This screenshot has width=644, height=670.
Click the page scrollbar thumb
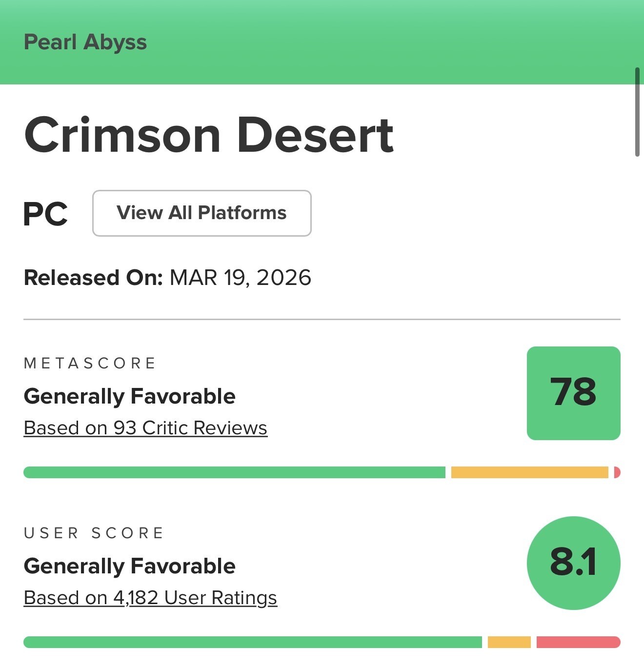(x=637, y=112)
